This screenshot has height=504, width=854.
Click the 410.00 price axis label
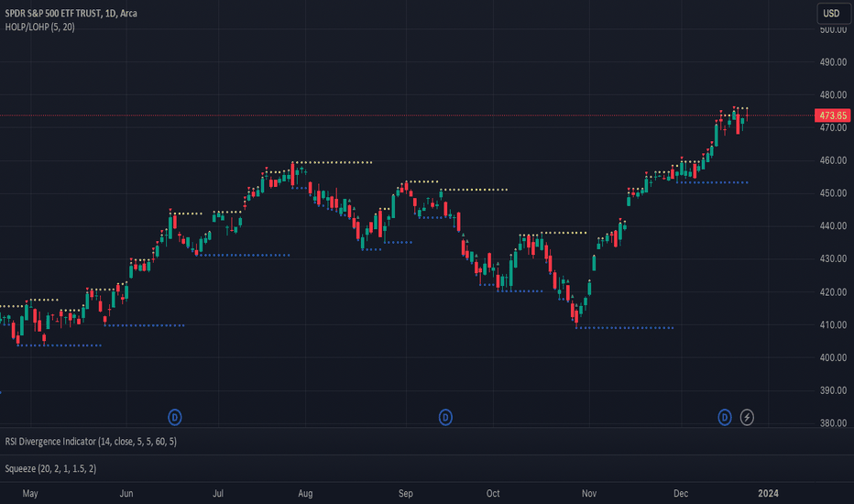point(833,324)
